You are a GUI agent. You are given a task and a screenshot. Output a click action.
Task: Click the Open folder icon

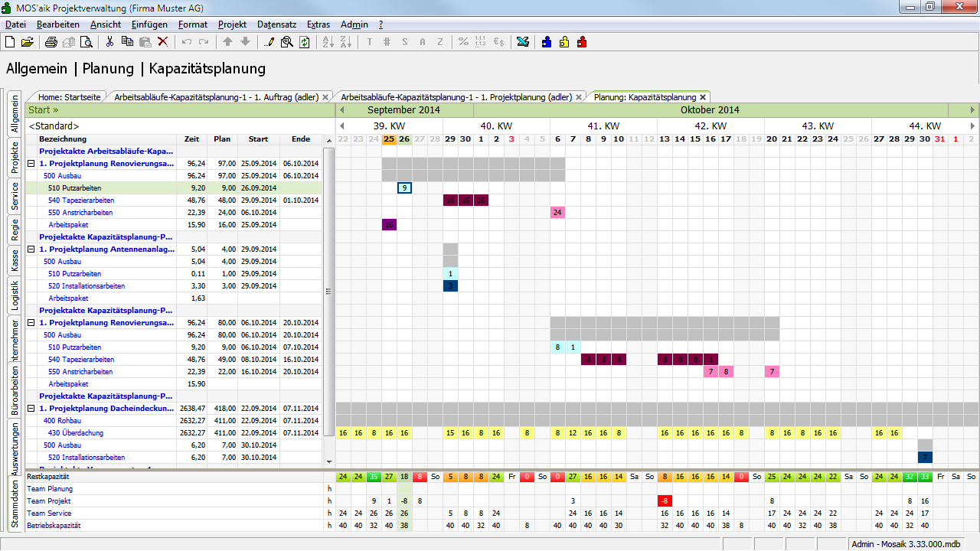tap(28, 42)
